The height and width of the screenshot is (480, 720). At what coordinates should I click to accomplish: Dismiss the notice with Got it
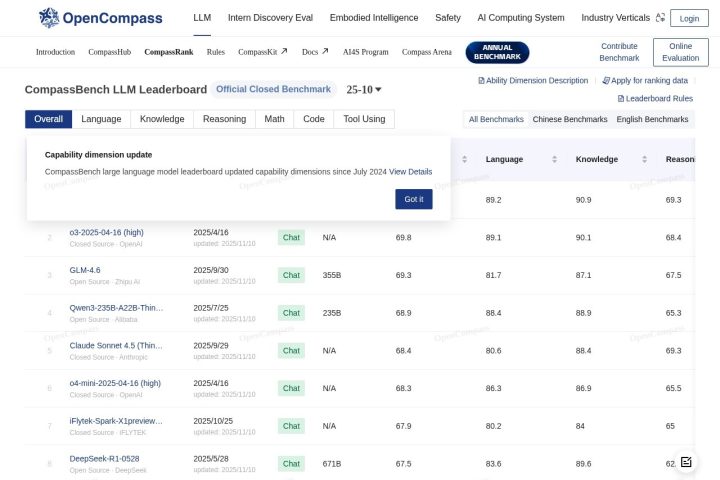(x=414, y=199)
